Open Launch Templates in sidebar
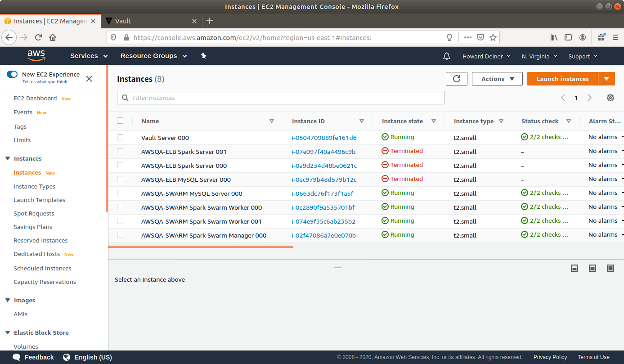The image size is (624, 364). [x=39, y=200]
